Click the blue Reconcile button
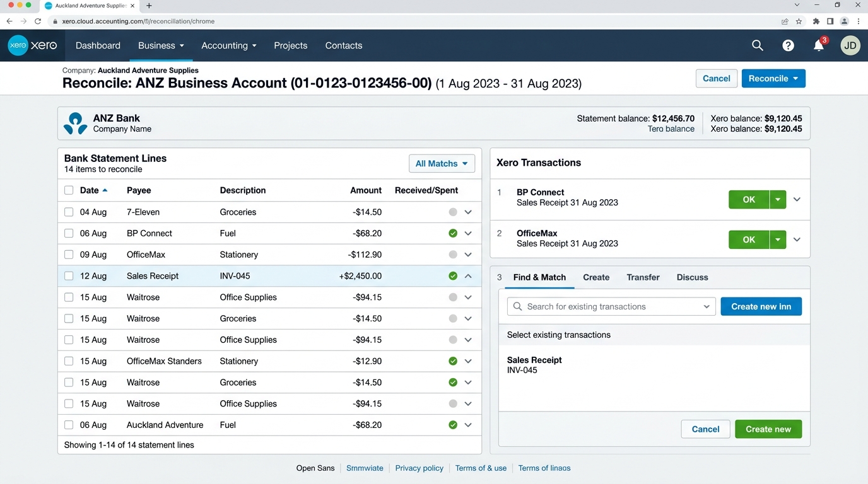Viewport: 868px width, 484px height. tap(773, 78)
